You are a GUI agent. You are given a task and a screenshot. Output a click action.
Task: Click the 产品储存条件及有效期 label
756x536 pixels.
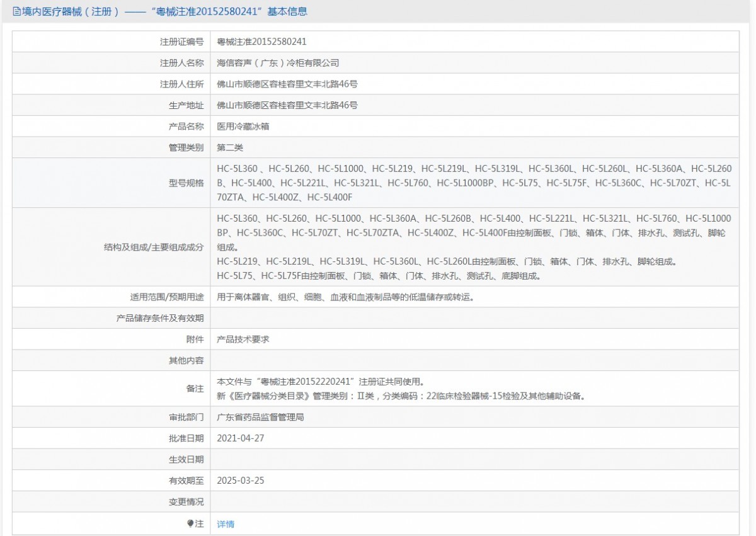[160, 318]
